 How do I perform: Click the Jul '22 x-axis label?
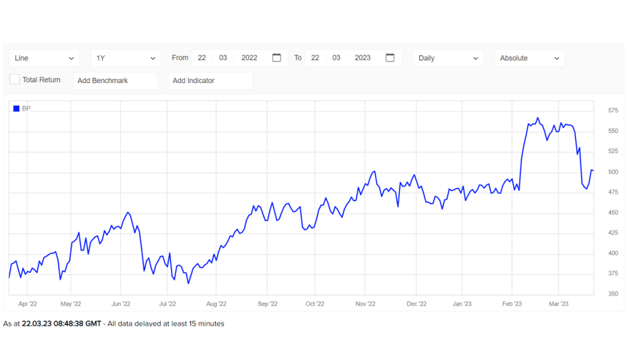click(x=167, y=304)
